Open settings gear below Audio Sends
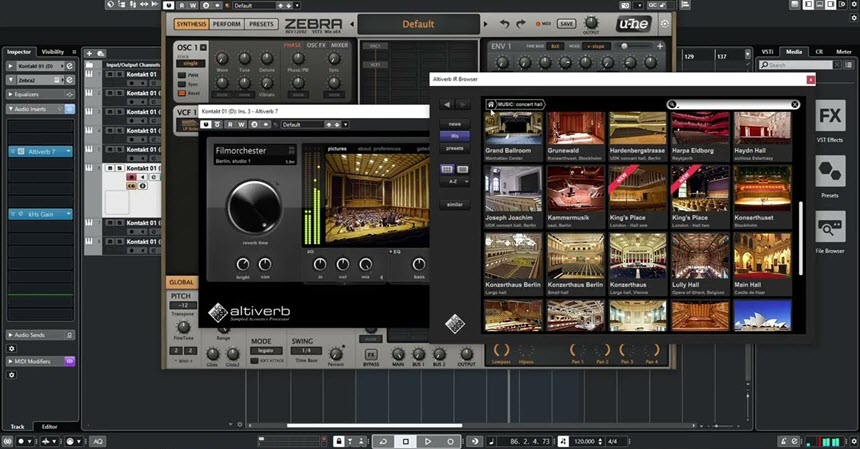This screenshot has height=449, width=860. tap(12, 349)
